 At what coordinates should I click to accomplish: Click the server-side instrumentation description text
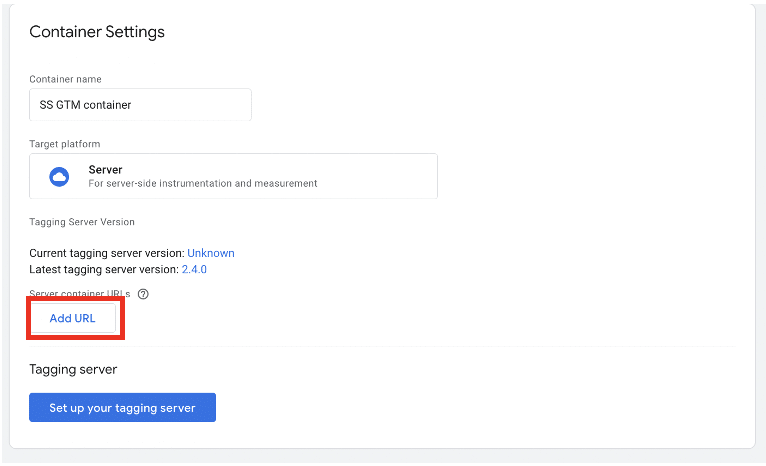tap(203, 183)
